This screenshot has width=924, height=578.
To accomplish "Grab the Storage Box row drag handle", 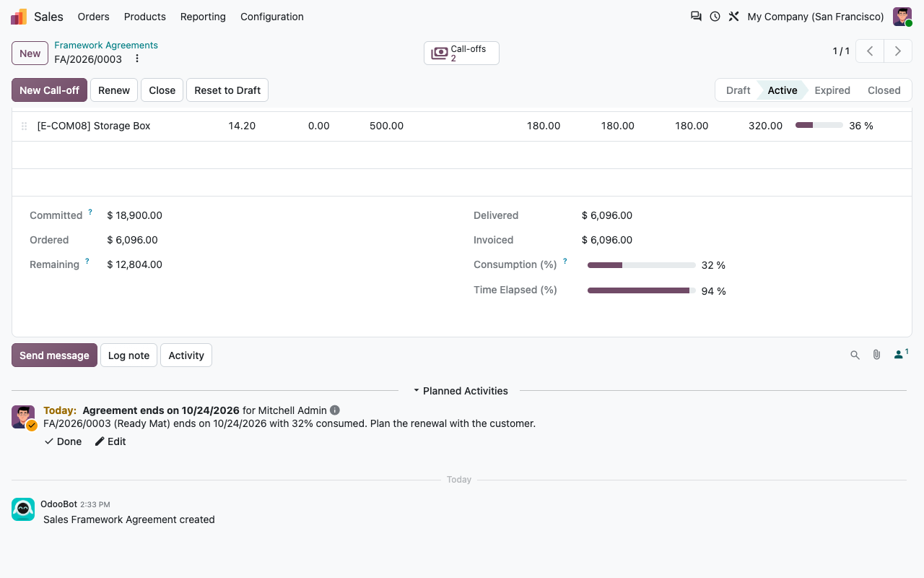I will pos(24,126).
